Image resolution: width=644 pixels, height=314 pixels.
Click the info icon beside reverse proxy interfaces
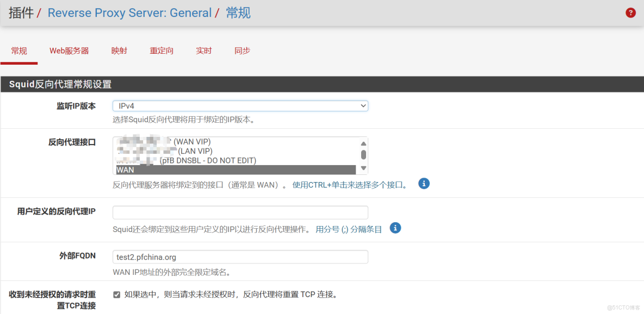pyautogui.click(x=424, y=184)
